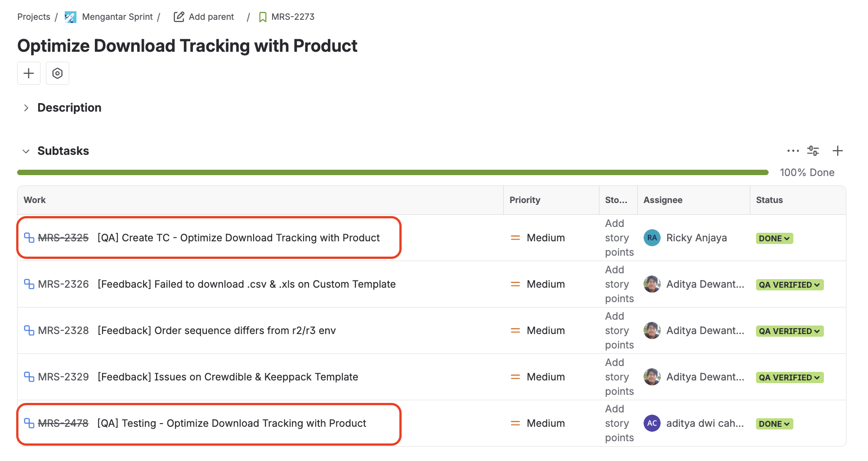Click the MRS-2273 bookmark icon
The height and width of the screenshot is (461, 868).
click(x=263, y=17)
